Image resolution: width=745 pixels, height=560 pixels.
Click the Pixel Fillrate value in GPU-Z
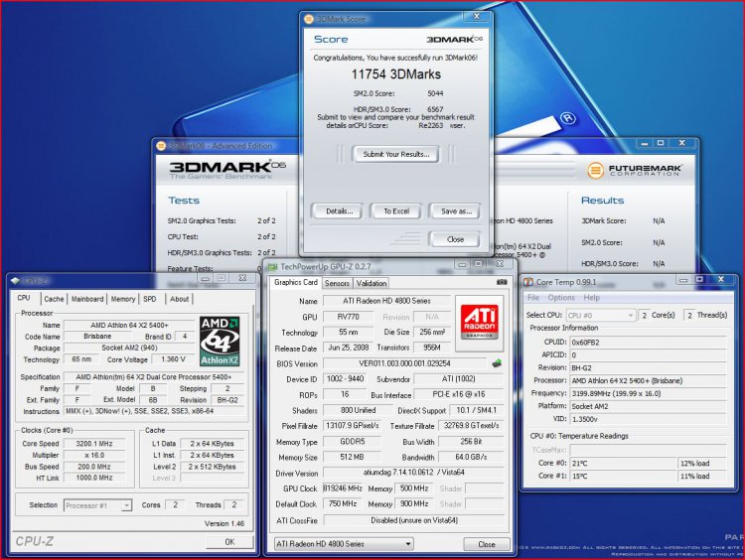click(352, 426)
